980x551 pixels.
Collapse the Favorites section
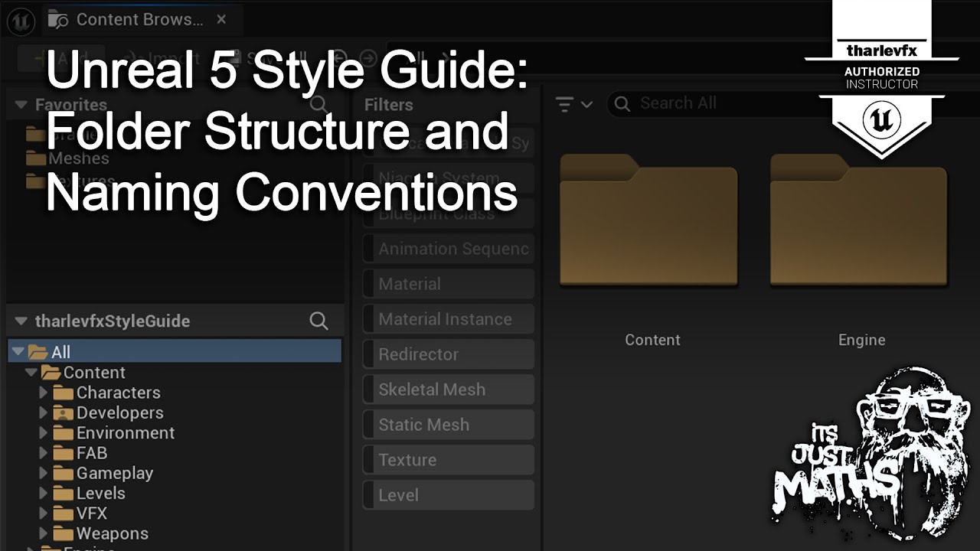[x=20, y=105]
